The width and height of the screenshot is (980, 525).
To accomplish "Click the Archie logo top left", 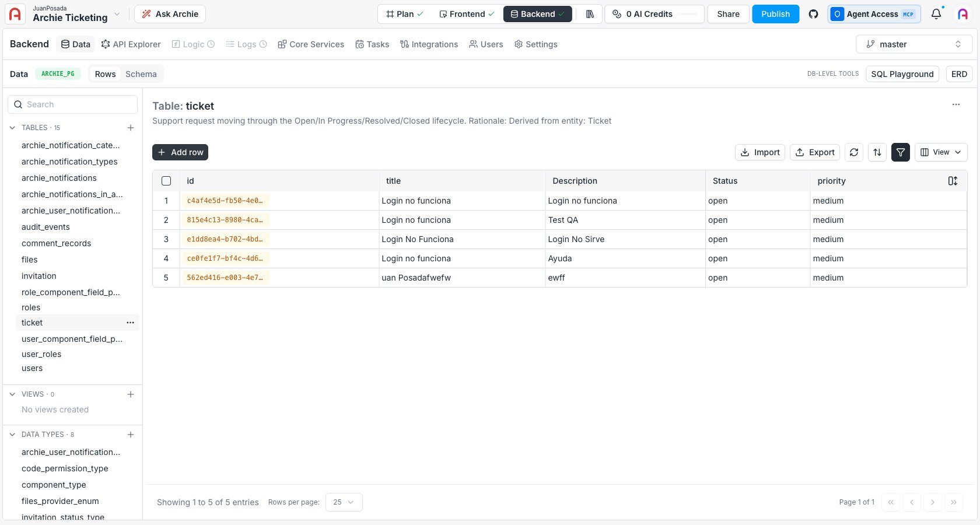I will pyautogui.click(x=15, y=14).
